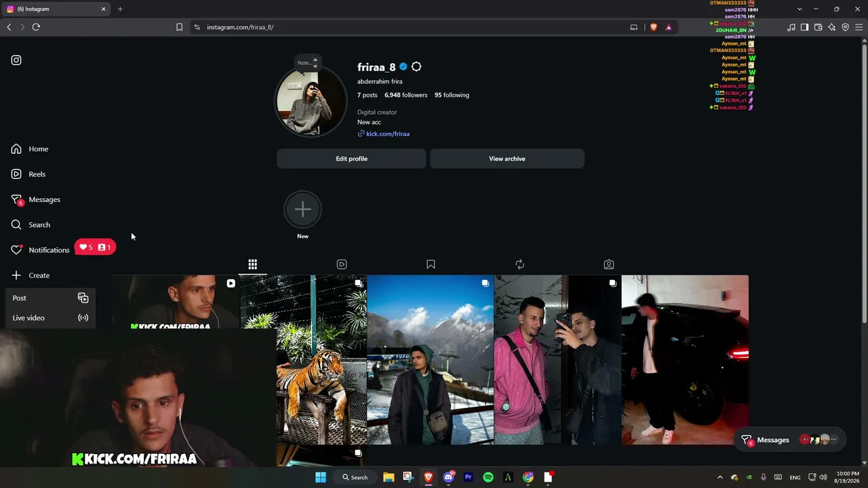Switch to the Tagged photos tab
Viewport: 868px width, 488px height.
609,264
